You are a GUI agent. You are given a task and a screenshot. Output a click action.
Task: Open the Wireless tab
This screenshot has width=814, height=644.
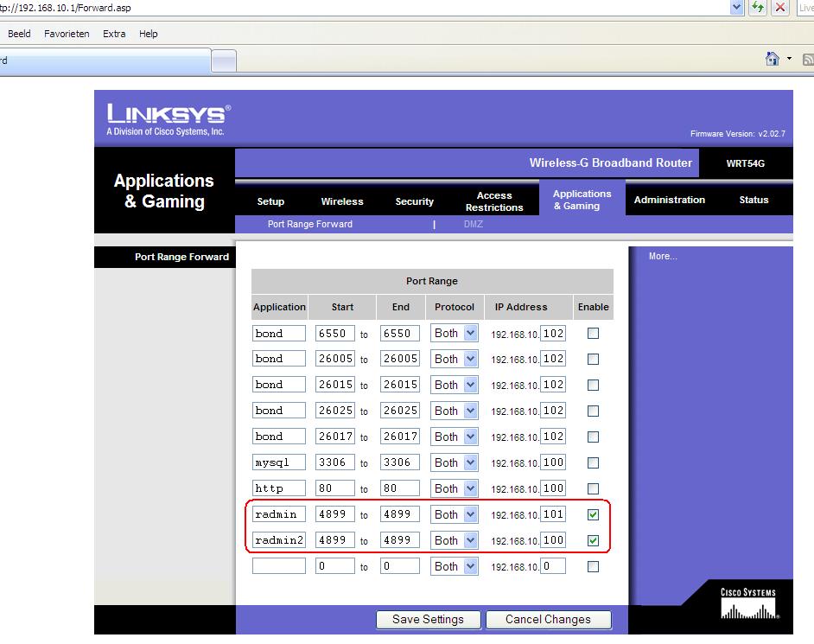click(x=342, y=201)
